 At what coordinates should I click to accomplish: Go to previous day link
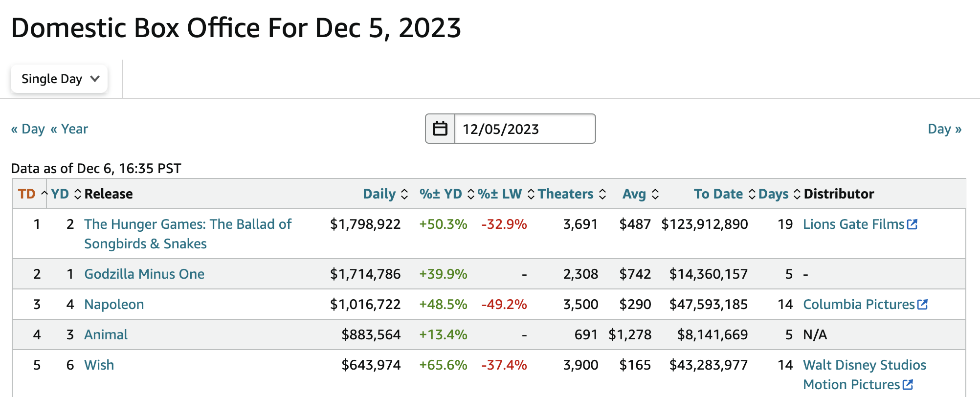pos(28,129)
